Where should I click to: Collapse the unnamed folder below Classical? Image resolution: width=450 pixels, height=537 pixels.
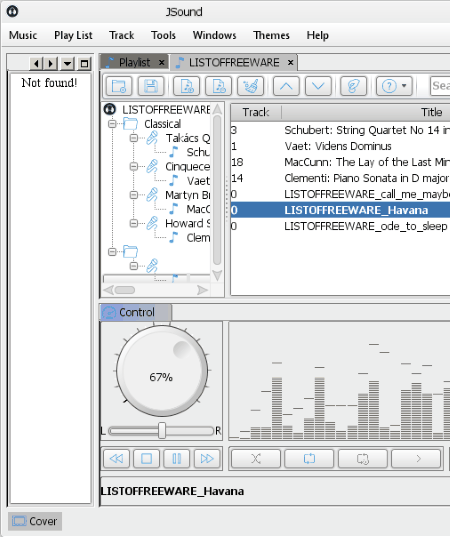(x=112, y=252)
